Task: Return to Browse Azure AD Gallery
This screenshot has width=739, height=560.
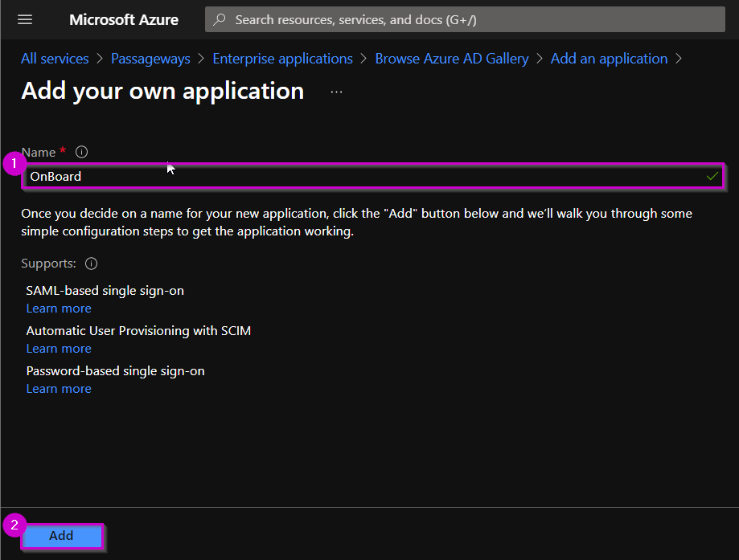Action: [451, 59]
